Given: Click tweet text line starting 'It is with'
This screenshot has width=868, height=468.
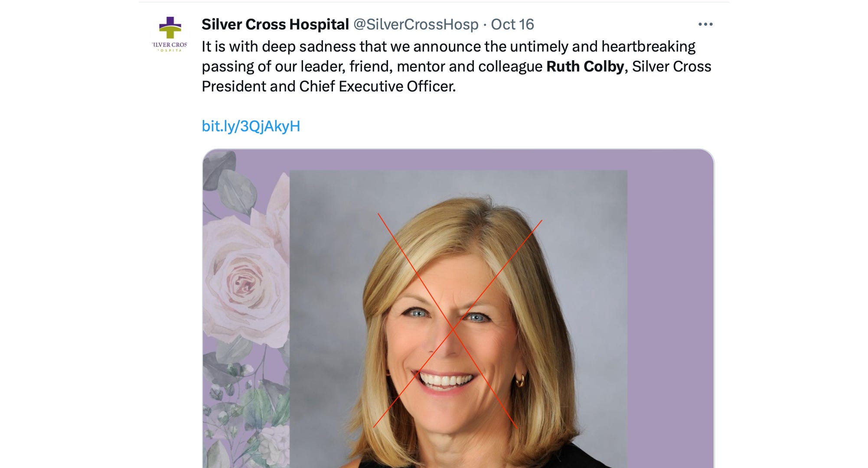Looking at the screenshot, I should (x=448, y=46).
